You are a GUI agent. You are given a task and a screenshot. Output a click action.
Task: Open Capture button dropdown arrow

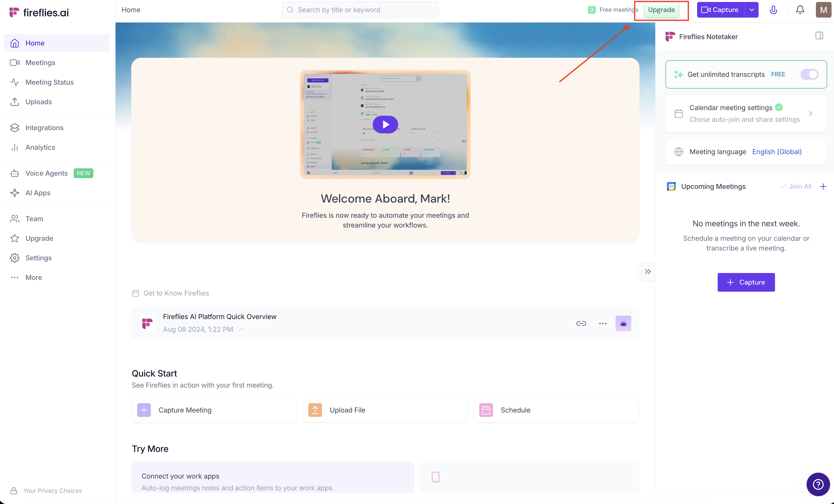coord(751,10)
